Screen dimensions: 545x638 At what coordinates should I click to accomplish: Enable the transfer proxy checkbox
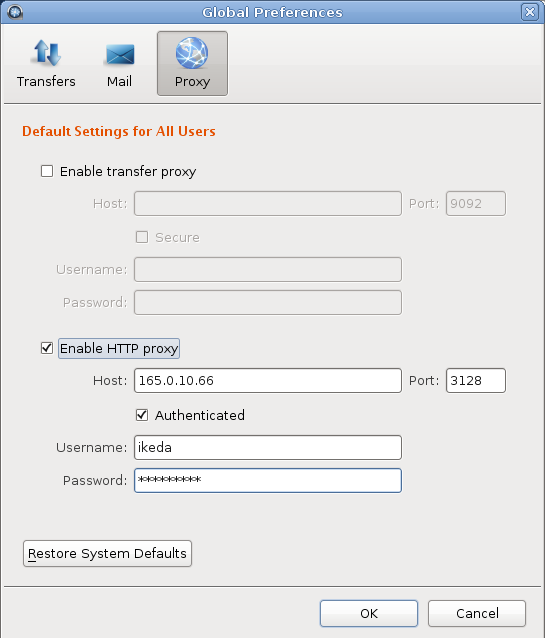(47, 171)
